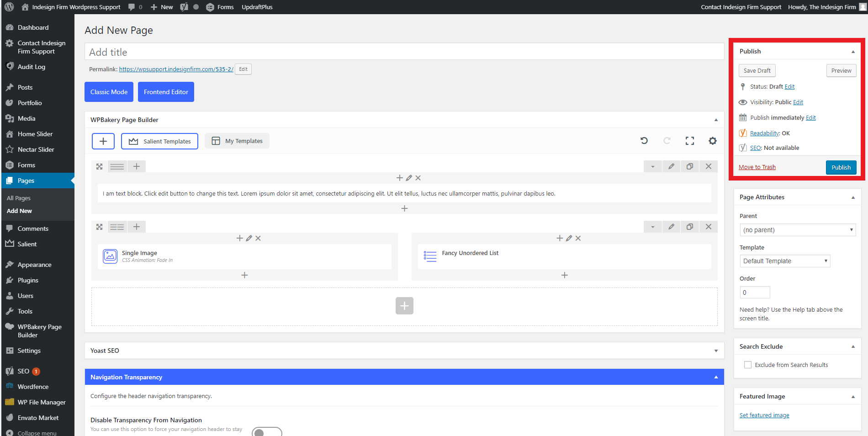Viewport: 868px width, 436px height.
Task: Delete the first row using X icon
Action: click(709, 166)
